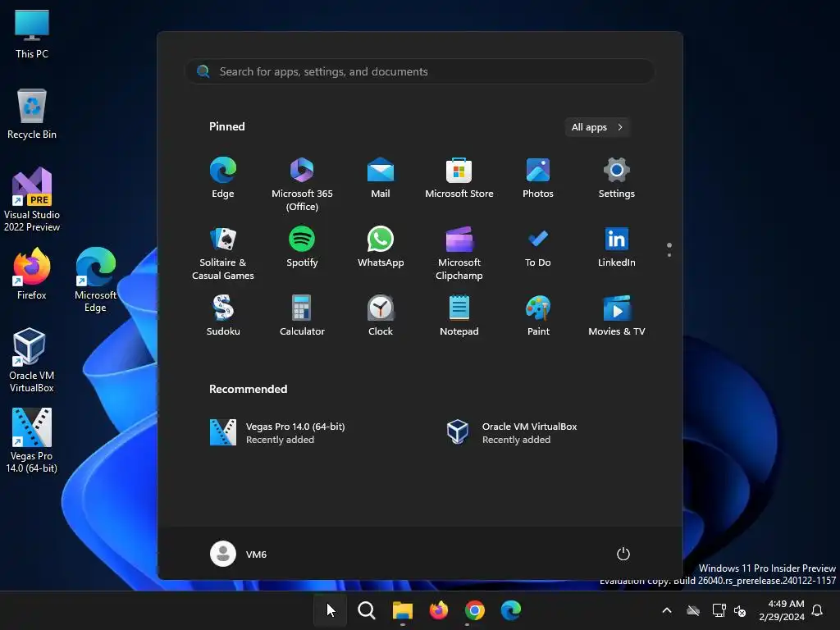Image resolution: width=840 pixels, height=630 pixels.
Task: Select Firefox desktop shortcut
Action: pos(32,274)
